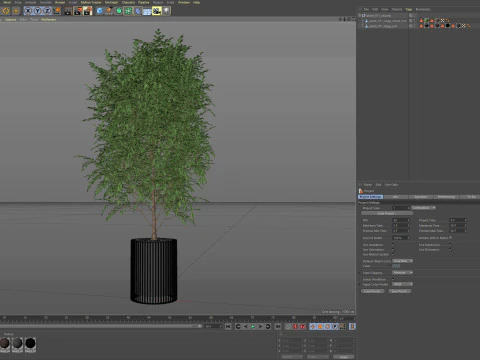Viewport: 480px width, 360px height.
Task: Click the deformer icon in the toolbar
Action: [138, 11]
